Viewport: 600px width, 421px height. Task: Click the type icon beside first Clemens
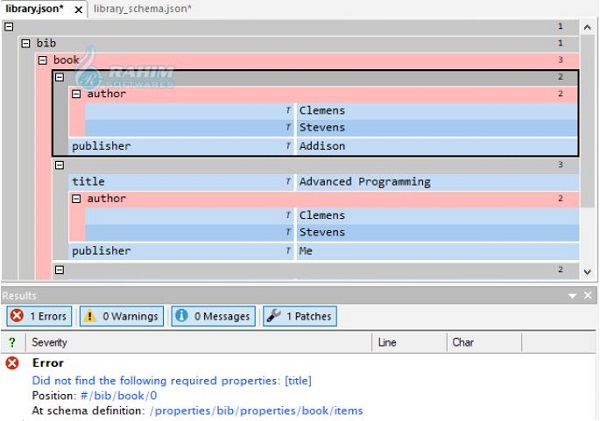tap(289, 110)
